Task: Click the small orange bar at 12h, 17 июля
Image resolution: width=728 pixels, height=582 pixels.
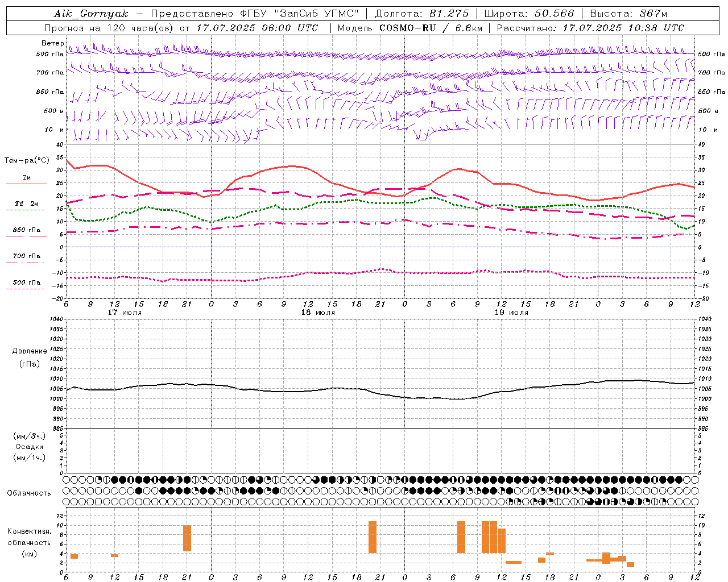Action: pos(114,555)
